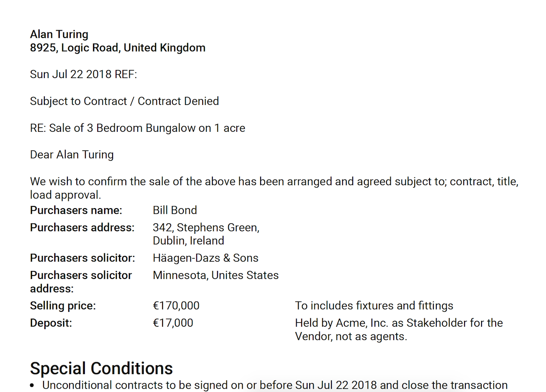This screenshot has height=392, width=546.
Task: Select the Häagen-Dazs & Sons value
Action: click(206, 258)
